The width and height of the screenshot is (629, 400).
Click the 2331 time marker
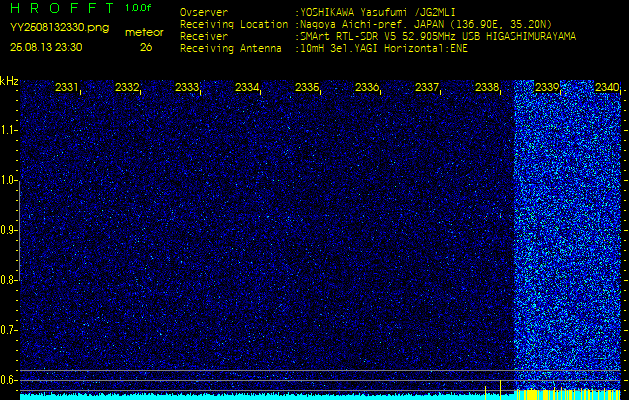point(67,87)
